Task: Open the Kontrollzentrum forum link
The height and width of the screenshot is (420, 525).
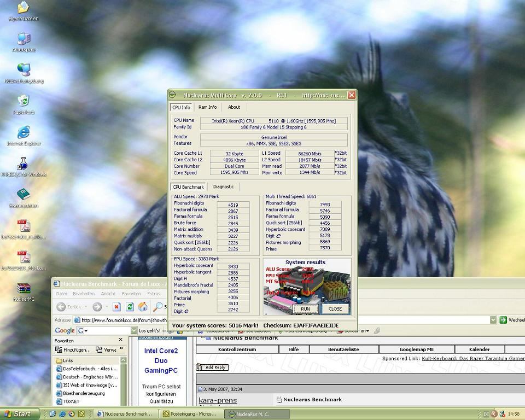Action: [x=237, y=349]
